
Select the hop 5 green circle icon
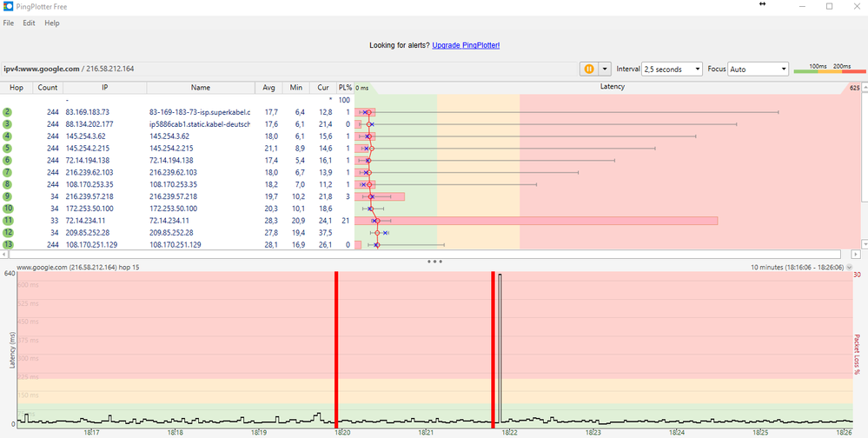click(7, 149)
